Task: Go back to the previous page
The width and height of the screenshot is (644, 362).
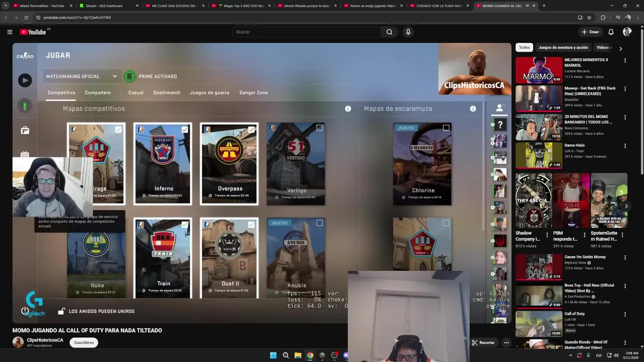Action: 6,17
